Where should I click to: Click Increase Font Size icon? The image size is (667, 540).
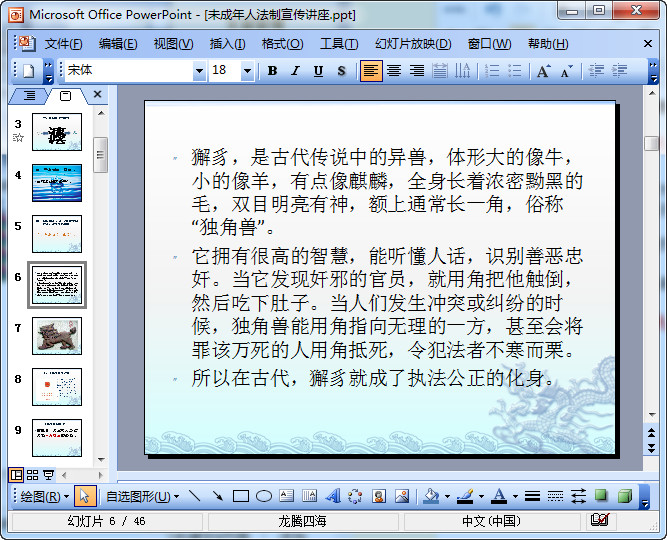coord(544,71)
